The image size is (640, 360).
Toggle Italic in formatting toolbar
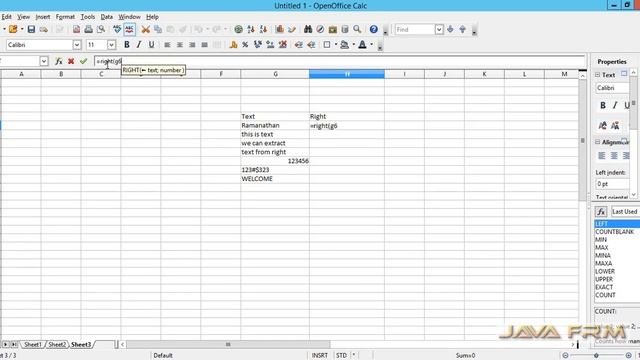(139, 45)
